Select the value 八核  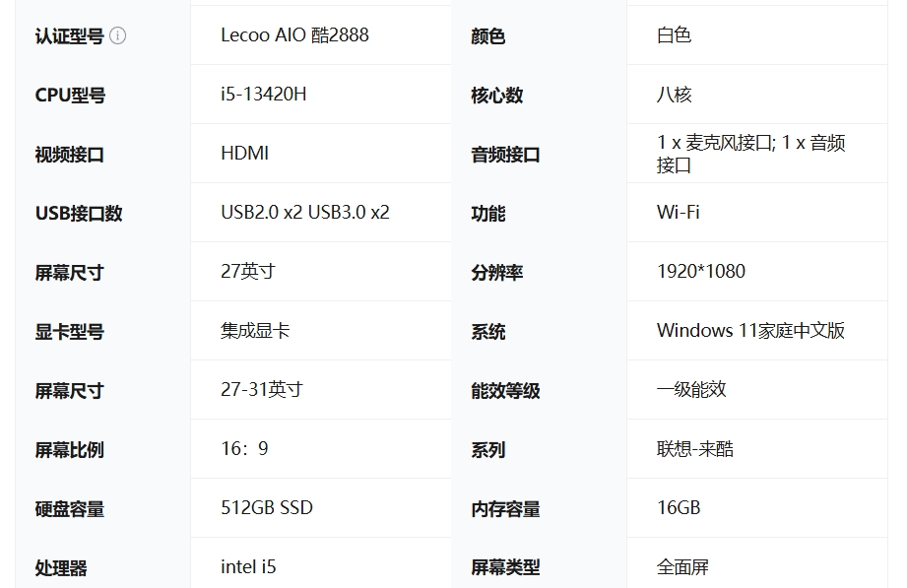[x=674, y=94]
